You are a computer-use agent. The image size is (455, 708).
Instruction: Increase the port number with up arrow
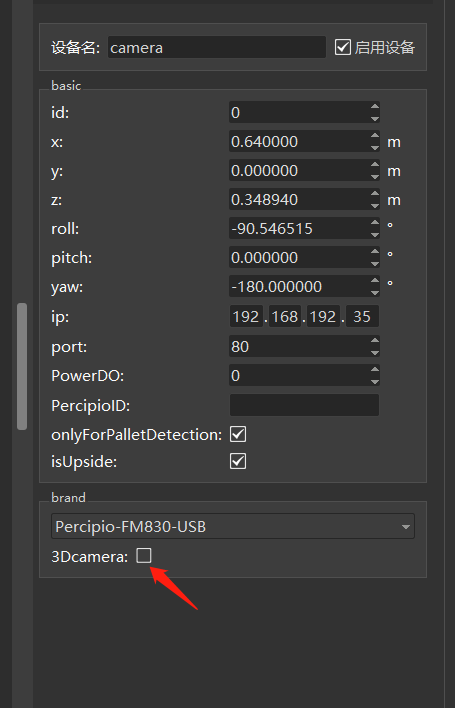tap(375, 340)
